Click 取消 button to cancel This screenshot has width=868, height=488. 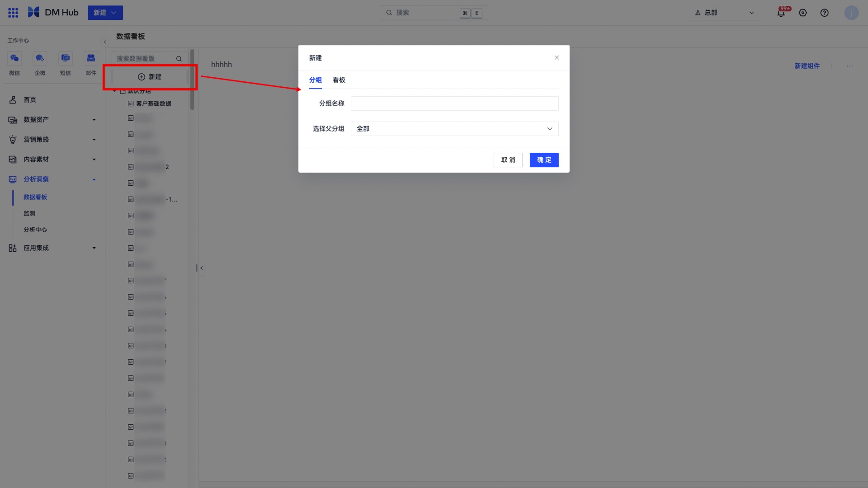pyautogui.click(x=508, y=160)
